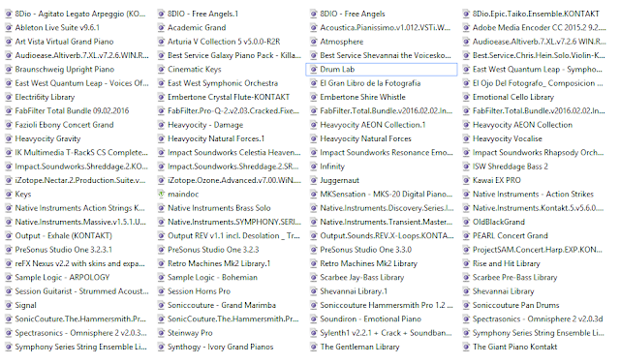Select reFX Nexus v2.2 with skins file
Viewport: 620px width, 364px height.
pos(79,263)
